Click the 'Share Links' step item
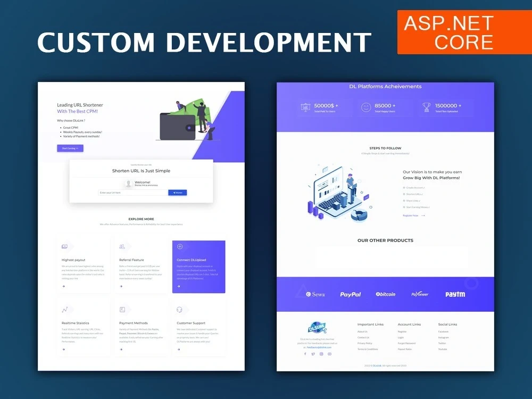The height and width of the screenshot is (399, 532). point(412,201)
